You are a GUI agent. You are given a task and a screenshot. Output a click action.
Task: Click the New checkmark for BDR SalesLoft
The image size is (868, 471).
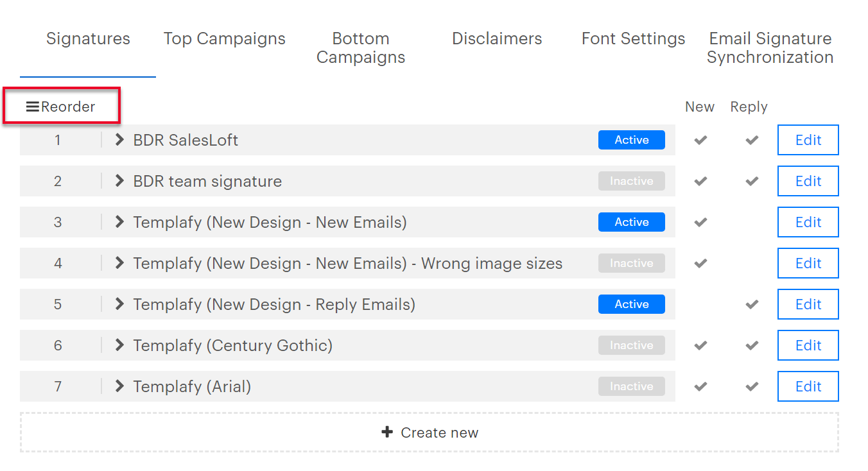click(x=700, y=139)
